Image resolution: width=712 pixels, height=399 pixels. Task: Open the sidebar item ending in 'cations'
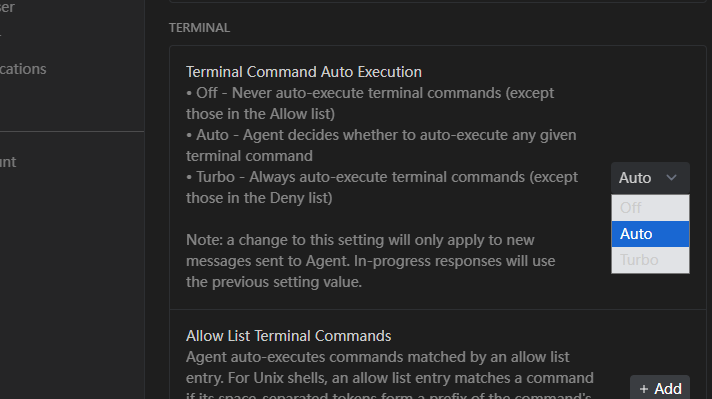point(23,69)
